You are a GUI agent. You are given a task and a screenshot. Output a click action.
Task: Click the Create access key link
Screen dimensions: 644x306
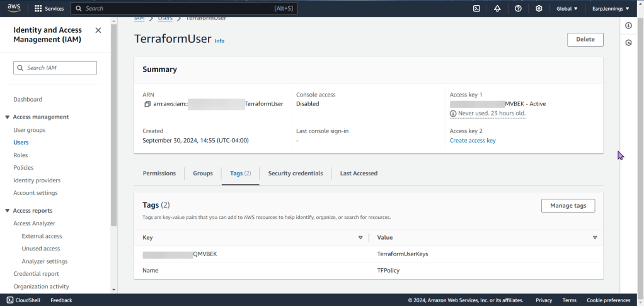pyautogui.click(x=473, y=141)
